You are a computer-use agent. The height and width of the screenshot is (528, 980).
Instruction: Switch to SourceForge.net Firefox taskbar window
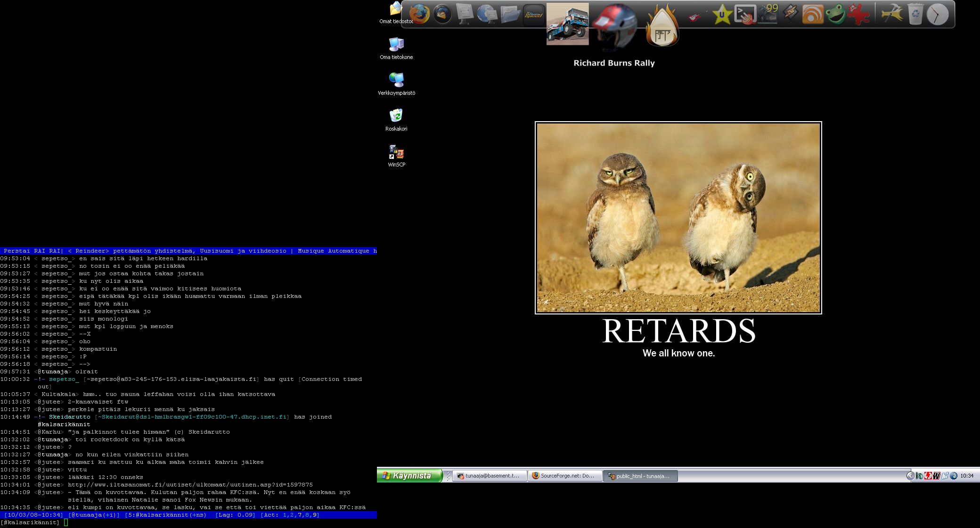(564, 476)
